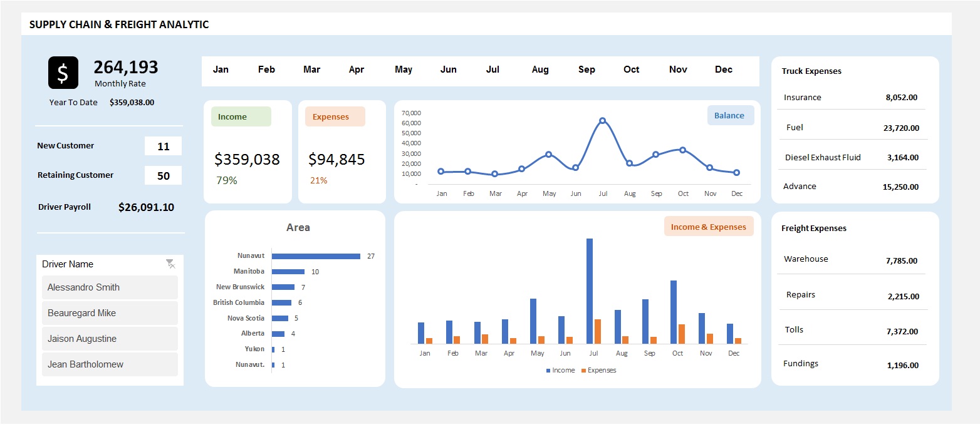Click the Tolls 7,372.00 amount
This screenshot has width=980, height=427.
902,332
